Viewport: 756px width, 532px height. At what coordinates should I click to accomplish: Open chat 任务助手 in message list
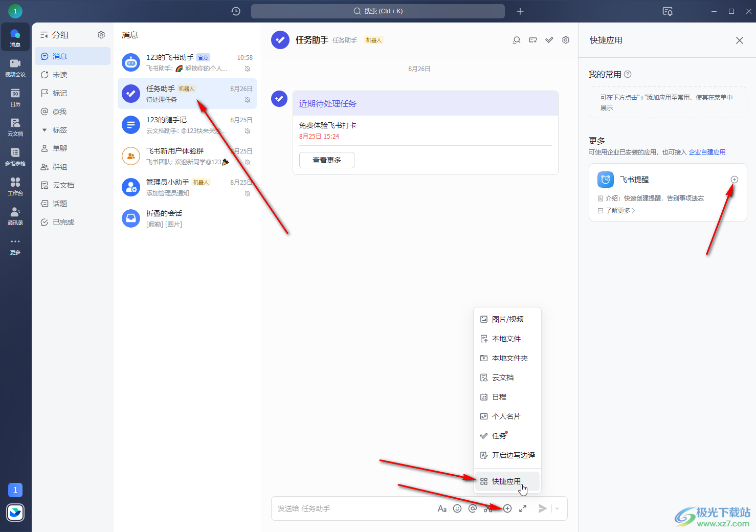[x=187, y=94]
